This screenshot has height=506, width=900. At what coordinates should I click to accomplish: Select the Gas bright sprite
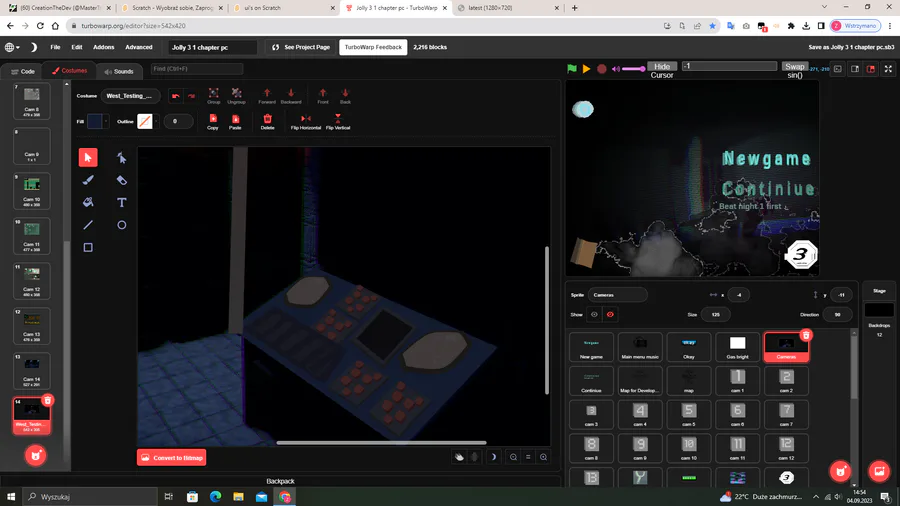(738, 347)
